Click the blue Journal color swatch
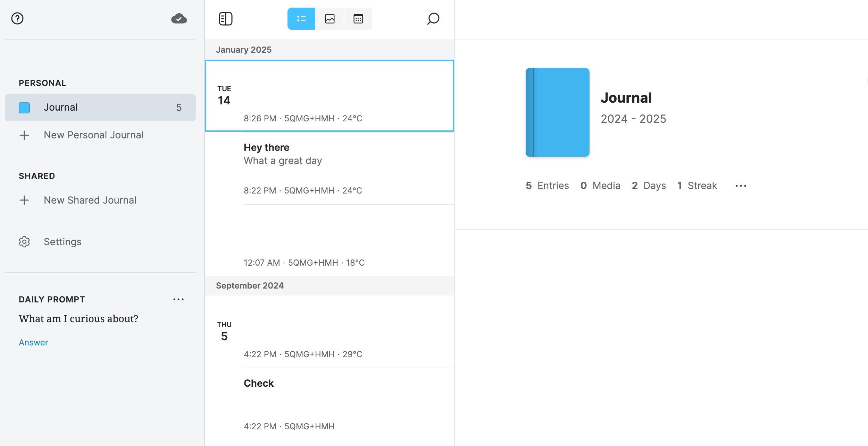 point(24,108)
